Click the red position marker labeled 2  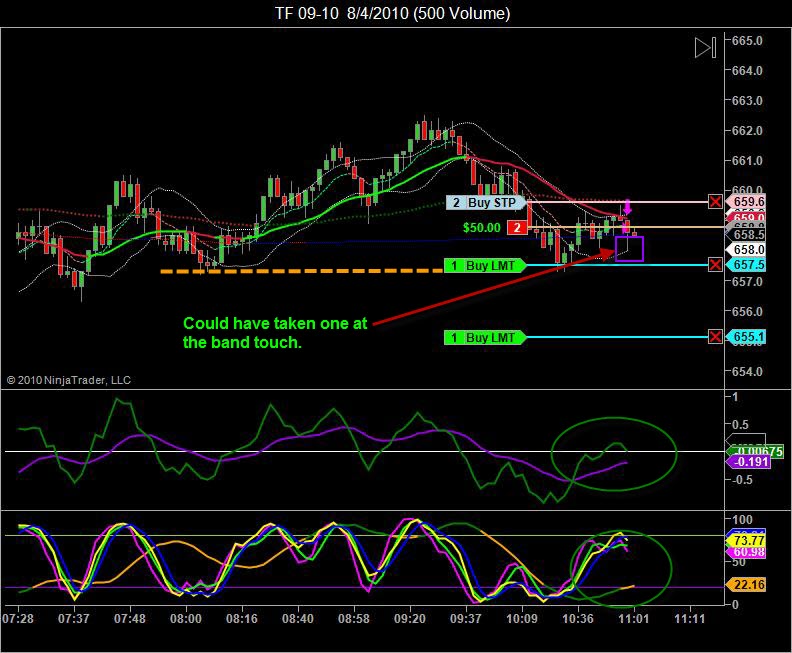[517, 227]
